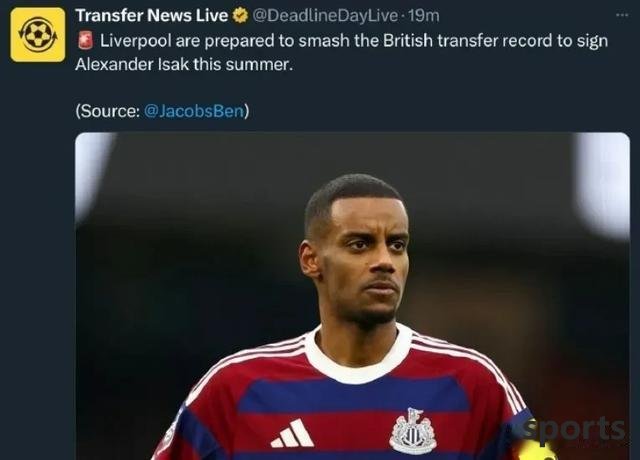Click the "(Source:" text in the tweet
Viewport: 640px width, 460px height.
[108, 111]
